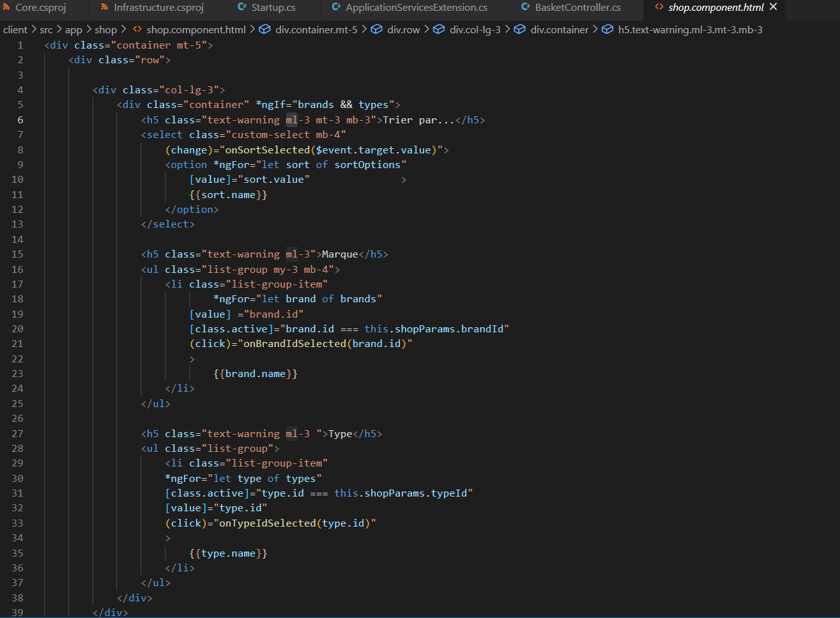Click the RSS icon on Core.csproj tab
Viewport: 840px width, 618px height.
[6, 8]
